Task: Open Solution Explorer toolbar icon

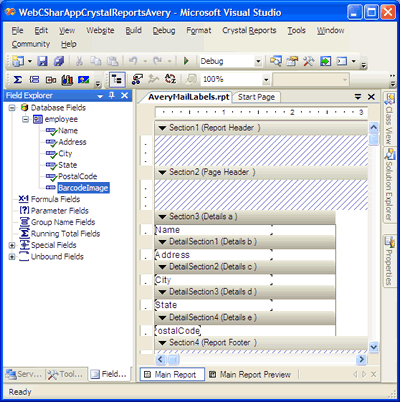Action: (x=275, y=61)
